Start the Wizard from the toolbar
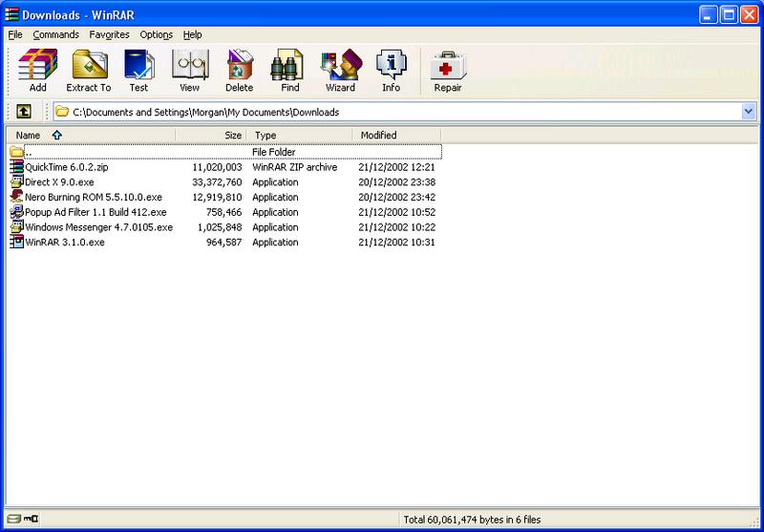Image resolution: width=764 pixels, height=532 pixels. tap(340, 71)
